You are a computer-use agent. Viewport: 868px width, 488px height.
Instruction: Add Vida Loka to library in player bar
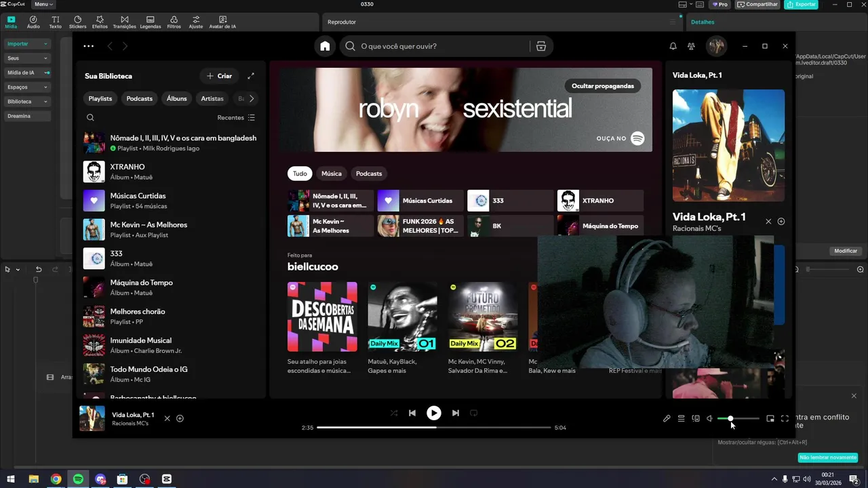tap(180, 418)
